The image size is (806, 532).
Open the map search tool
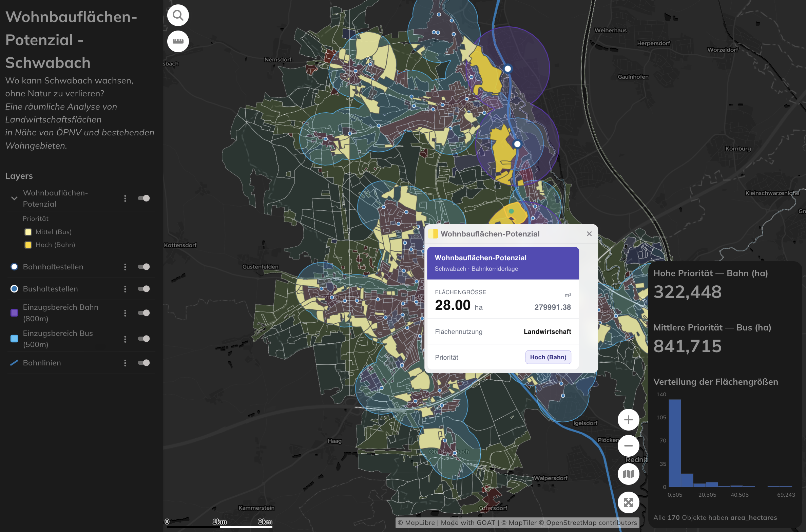pyautogui.click(x=178, y=15)
